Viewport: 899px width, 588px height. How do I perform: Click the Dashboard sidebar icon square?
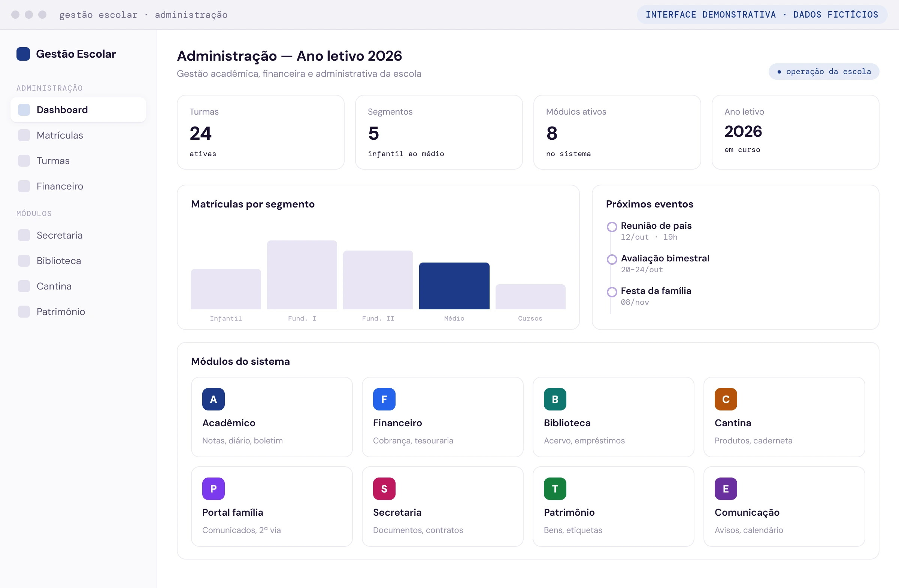(24, 110)
